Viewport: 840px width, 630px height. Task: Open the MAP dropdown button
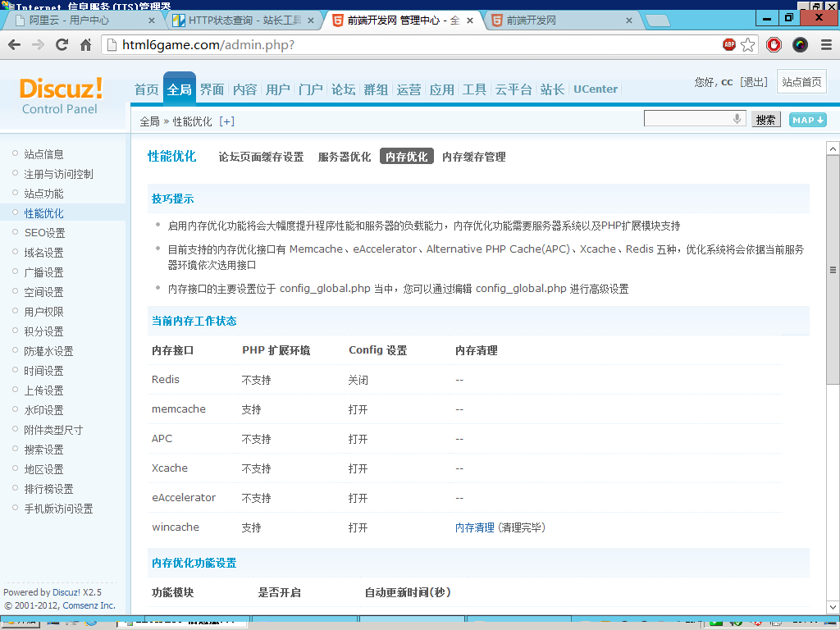tap(807, 120)
